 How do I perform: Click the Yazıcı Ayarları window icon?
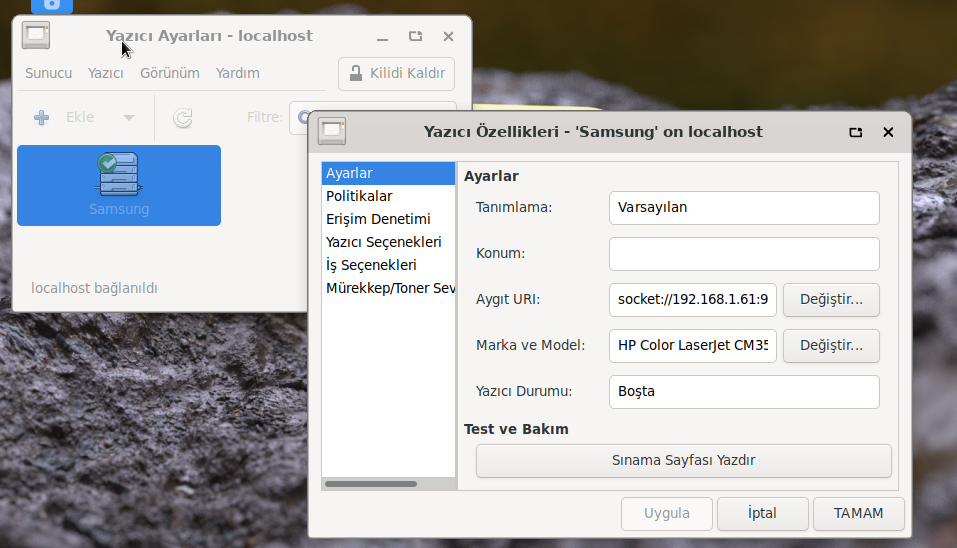pos(36,35)
